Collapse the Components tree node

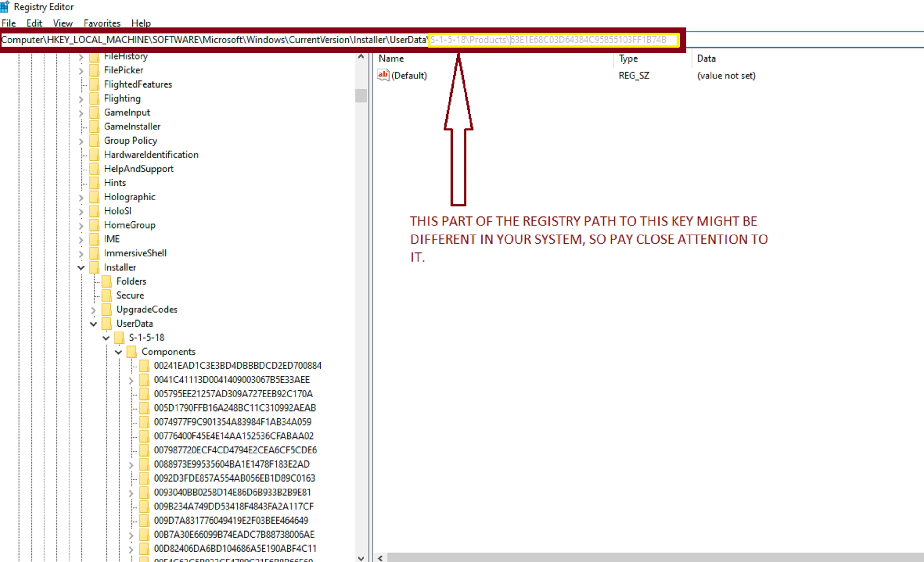[119, 352]
